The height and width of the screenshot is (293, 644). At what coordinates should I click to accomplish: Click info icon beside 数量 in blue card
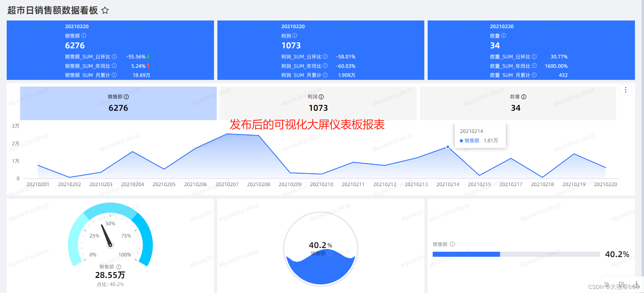[504, 36]
